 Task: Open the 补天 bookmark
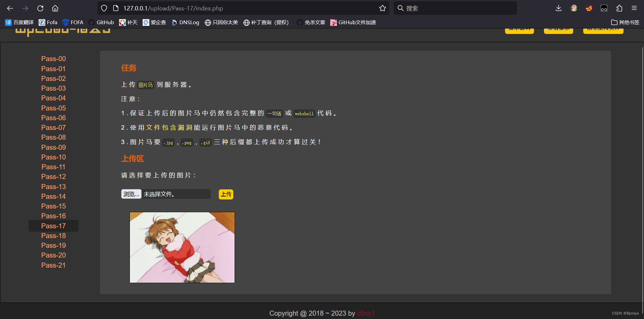coord(129,22)
